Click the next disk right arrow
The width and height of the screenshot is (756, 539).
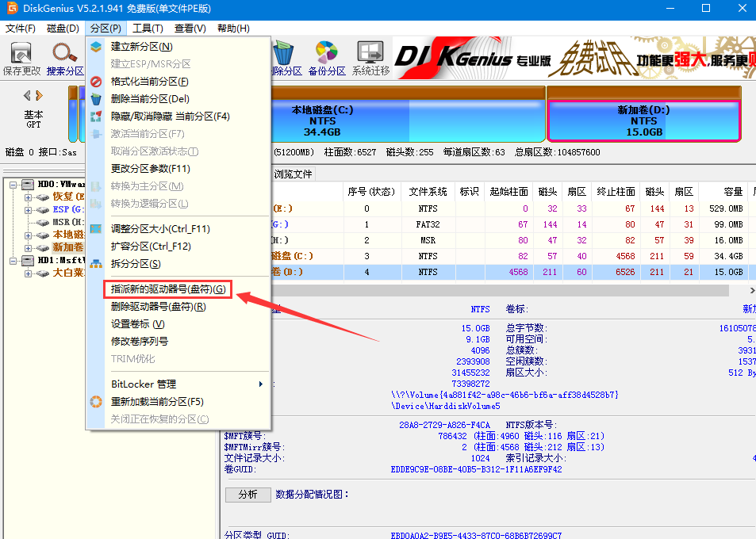[x=39, y=95]
